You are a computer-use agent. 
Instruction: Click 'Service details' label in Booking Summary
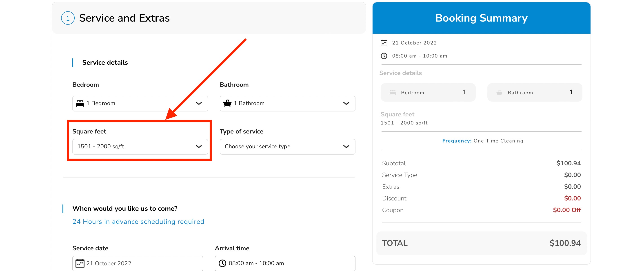[400, 73]
